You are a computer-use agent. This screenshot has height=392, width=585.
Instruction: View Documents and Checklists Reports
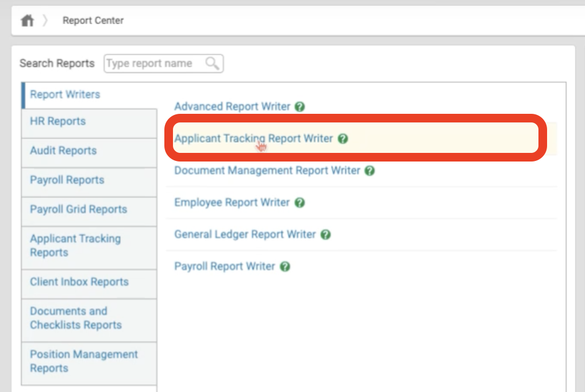coord(76,318)
